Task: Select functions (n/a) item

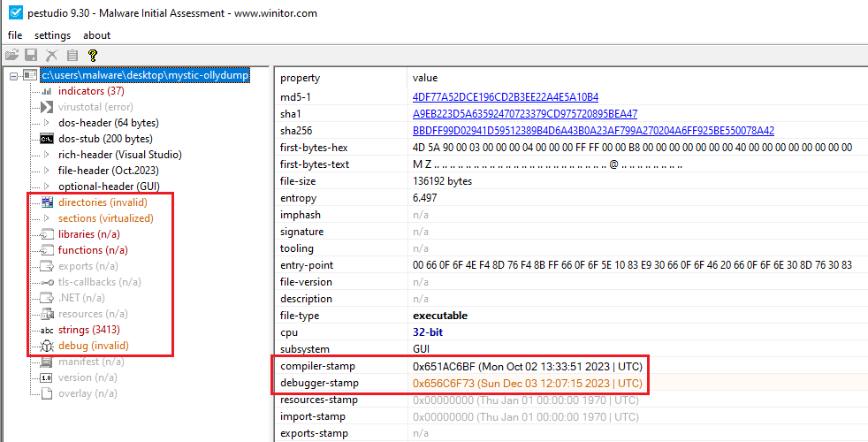Action: [91, 250]
